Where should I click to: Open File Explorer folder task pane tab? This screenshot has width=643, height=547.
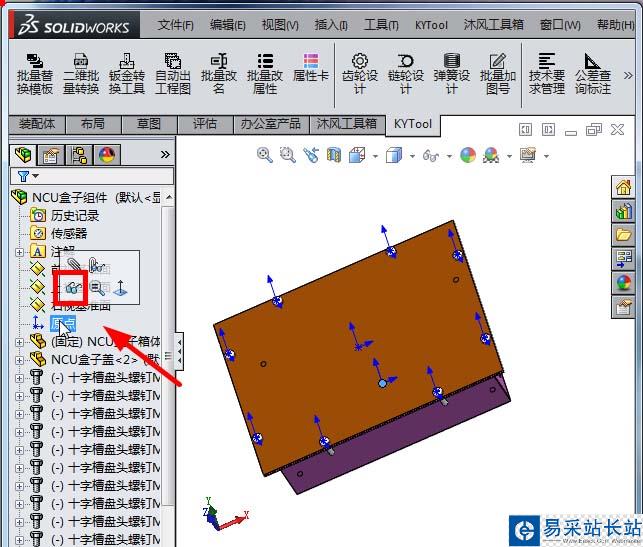coord(623,235)
